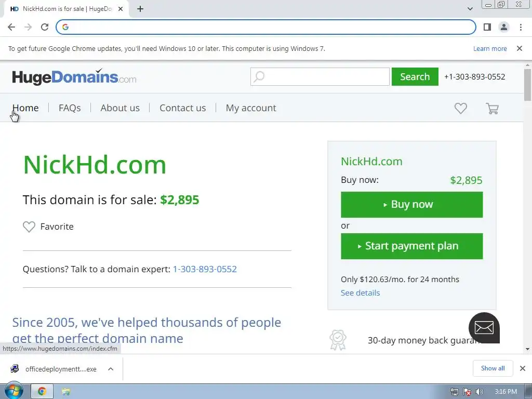
Task: Toggle Favorite heart for NickHd.com
Action: tap(29, 227)
